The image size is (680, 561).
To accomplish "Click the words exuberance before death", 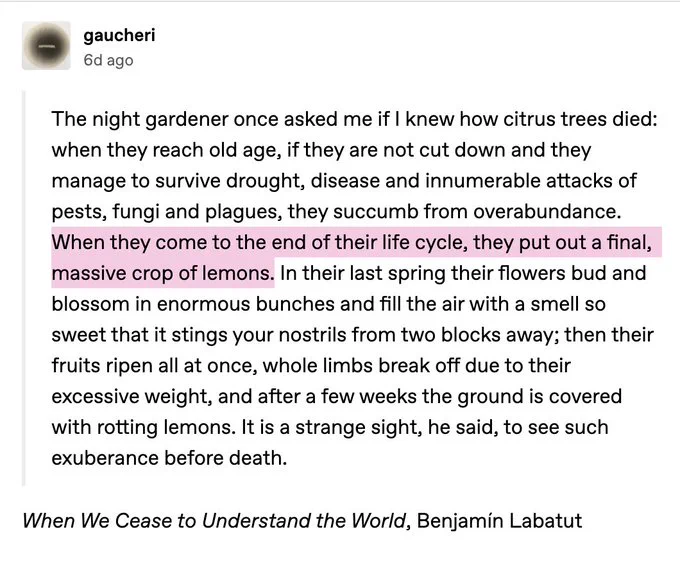I will 169,458.
